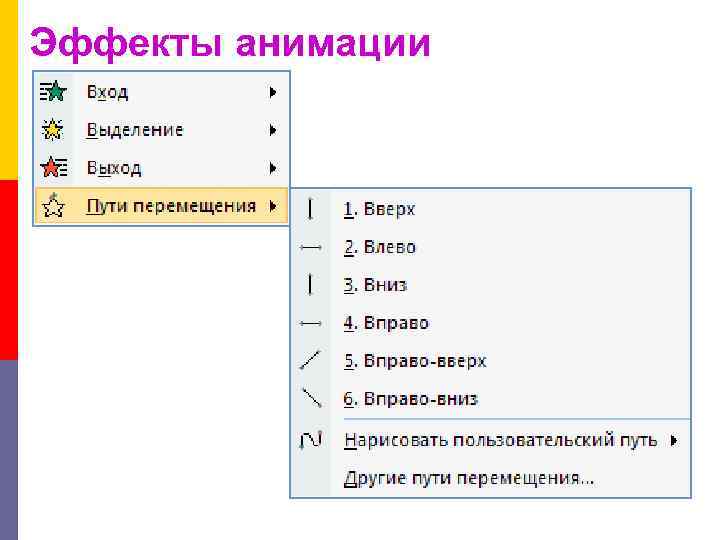Image resolution: width=720 pixels, height=540 pixels.
Task: Click the vertical line icon beside Вверх
Action: [x=310, y=209]
